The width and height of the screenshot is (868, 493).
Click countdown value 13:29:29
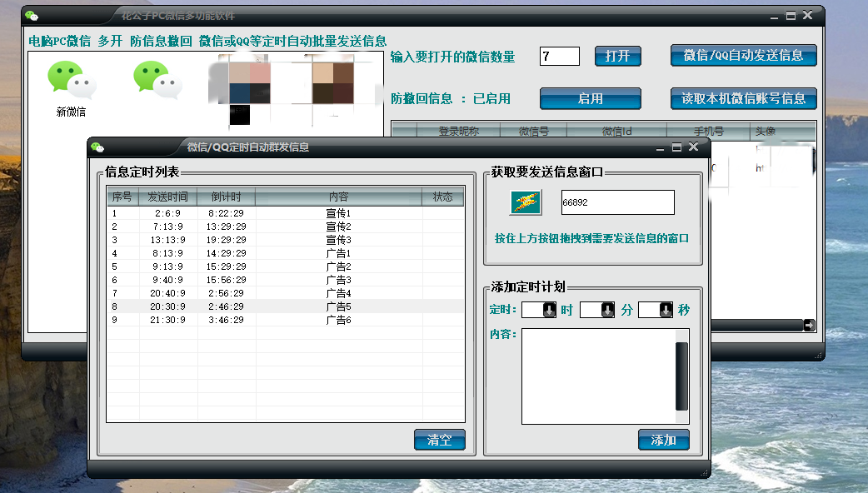[x=226, y=227]
